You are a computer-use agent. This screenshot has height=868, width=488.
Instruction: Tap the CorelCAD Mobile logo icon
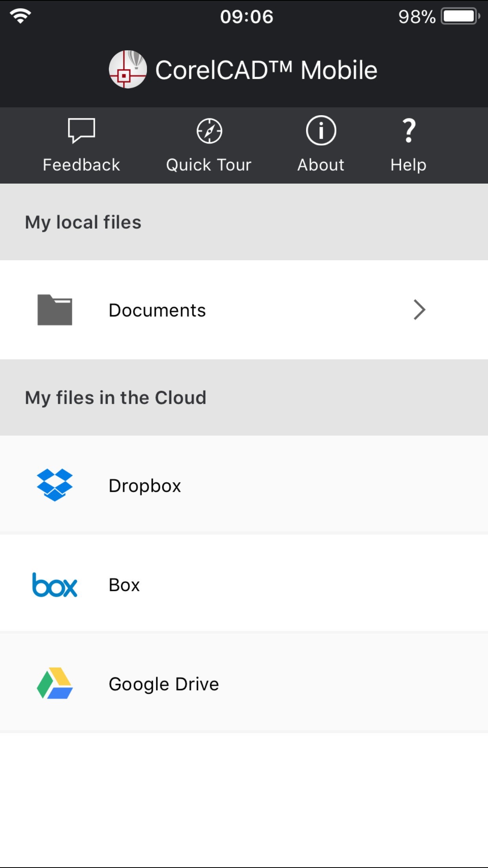click(x=128, y=69)
